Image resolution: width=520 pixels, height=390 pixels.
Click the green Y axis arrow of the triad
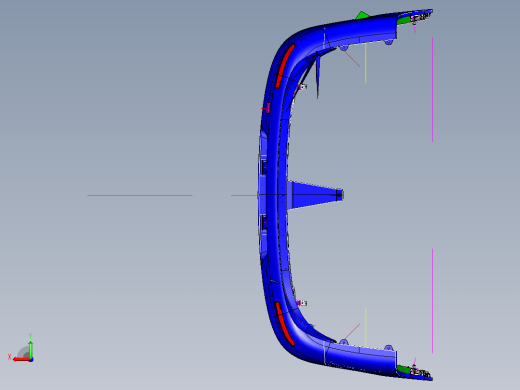31,349
